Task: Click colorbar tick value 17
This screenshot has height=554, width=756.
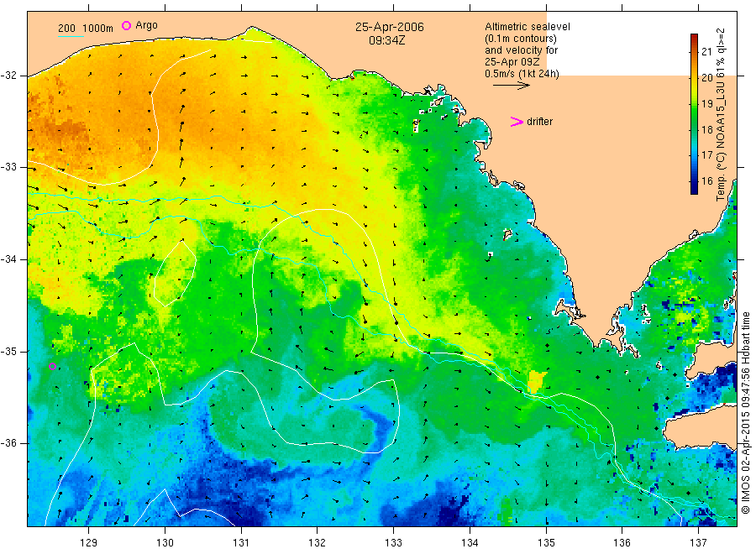Action: [x=706, y=155]
